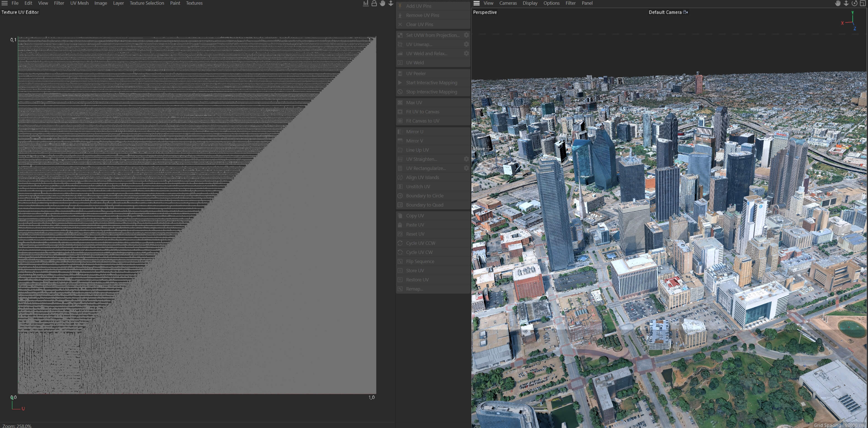
Task: Click Start Interactive Mapping
Action: click(x=433, y=82)
